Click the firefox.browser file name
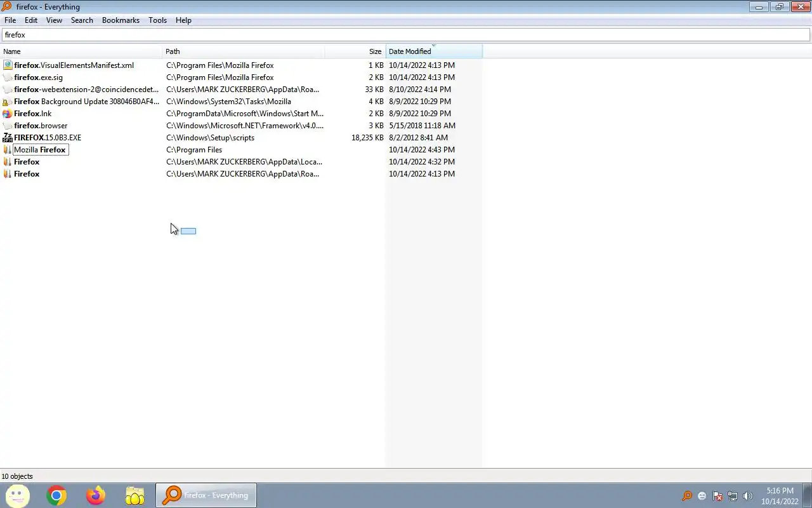Image resolution: width=812 pixels, height=508 pixels. [41, 126]
